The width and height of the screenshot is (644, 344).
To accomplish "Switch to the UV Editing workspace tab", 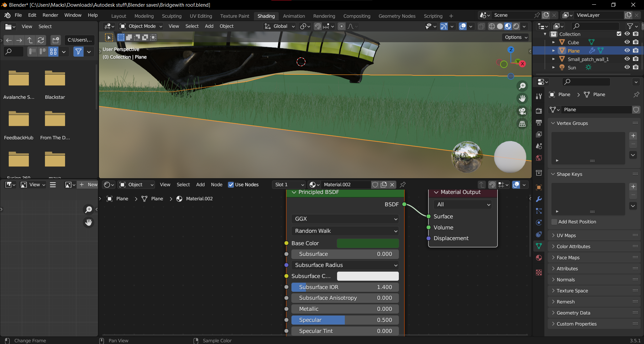I will [x=201, y=16].
